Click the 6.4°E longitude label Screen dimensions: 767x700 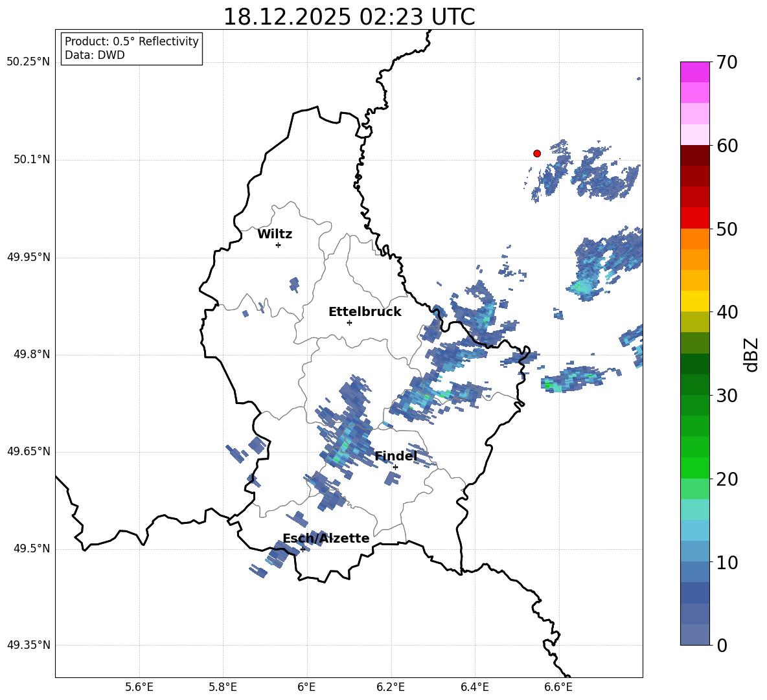pos(474,687)
